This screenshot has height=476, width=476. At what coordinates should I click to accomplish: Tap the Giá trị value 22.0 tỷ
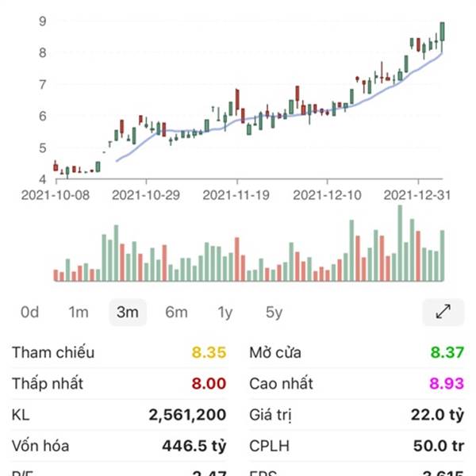[437, 415]
